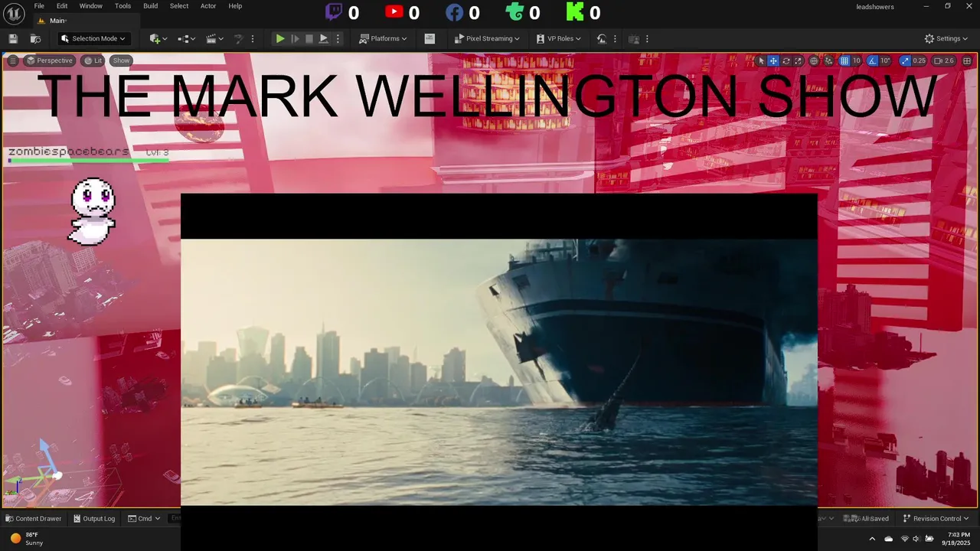Click the Twitch viewer count icon
Viewport: 980px width, 551px height.
[x=334, y=11]
